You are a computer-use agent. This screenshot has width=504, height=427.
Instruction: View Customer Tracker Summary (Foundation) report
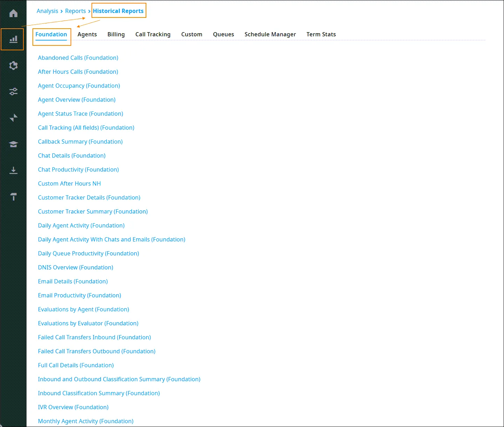pyautogui.click(x=93, y=211)
